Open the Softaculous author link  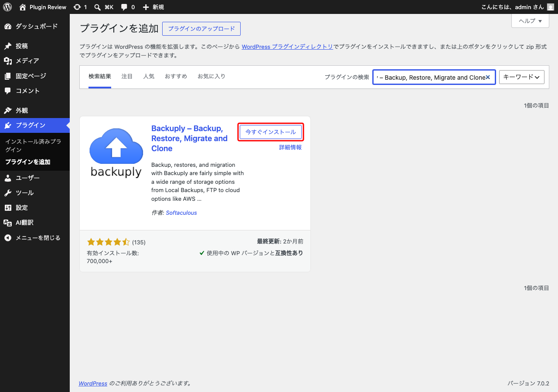[x=181, y=213]
